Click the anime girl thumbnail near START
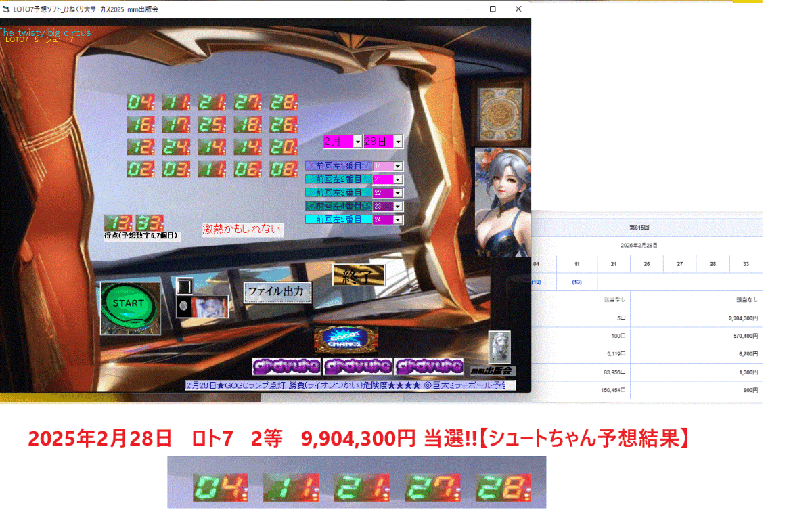The height and width of the screenshot is (520, 812). 210,307
